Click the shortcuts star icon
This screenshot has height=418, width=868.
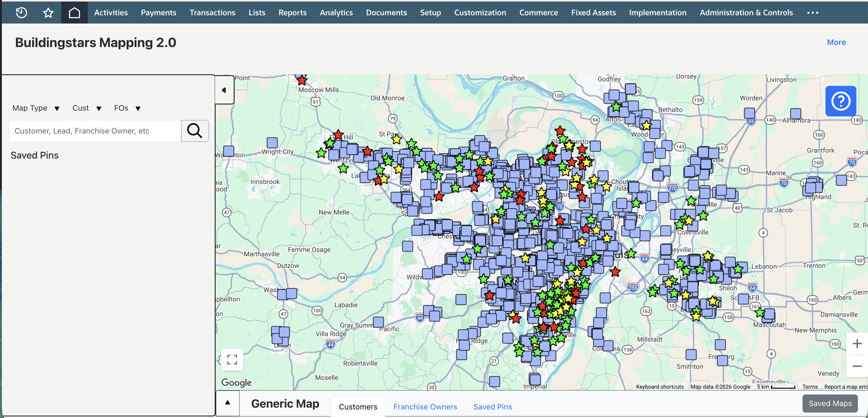48,13
